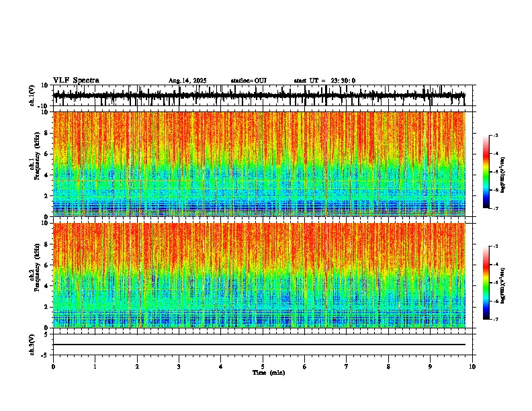Click the "-7" label on the ch.1 color bar
Image resolution: width=532 pixels, height=411 pixels.
click(x=495, y=208)
